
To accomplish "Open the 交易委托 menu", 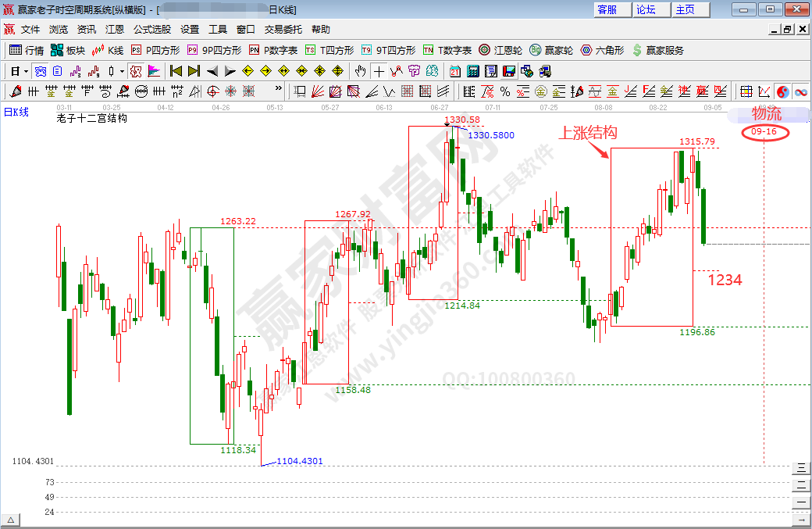I will point(283,29).
